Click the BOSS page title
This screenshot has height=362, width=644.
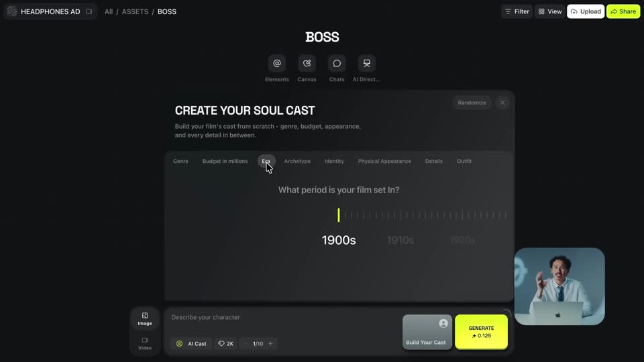(x=323, y=37)
